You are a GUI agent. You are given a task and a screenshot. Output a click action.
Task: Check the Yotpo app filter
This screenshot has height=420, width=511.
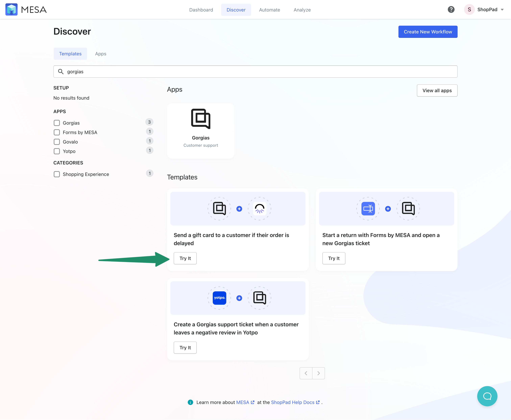[57, 151]
